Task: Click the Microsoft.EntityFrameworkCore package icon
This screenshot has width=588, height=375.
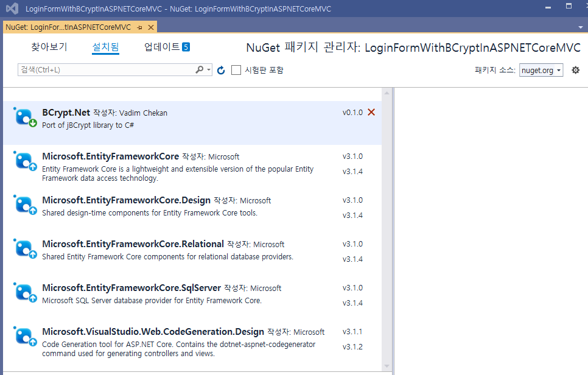Action: (x=25, y=161)
